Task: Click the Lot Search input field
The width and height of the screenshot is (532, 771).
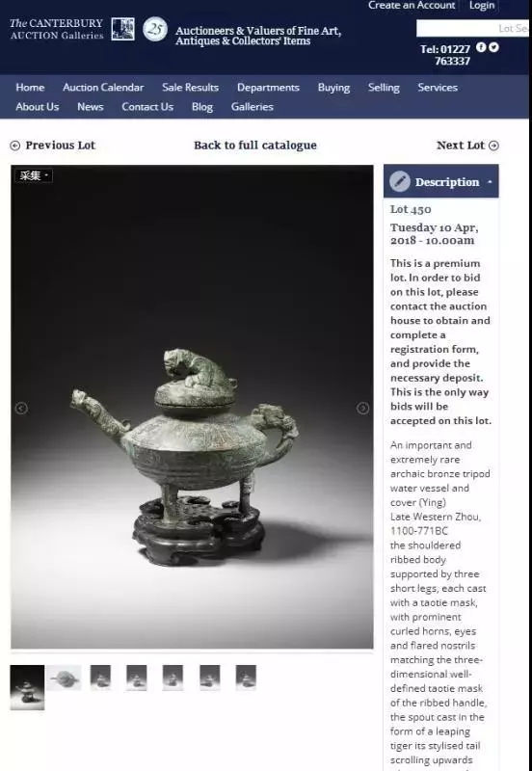Action: [x=472, y=28]
